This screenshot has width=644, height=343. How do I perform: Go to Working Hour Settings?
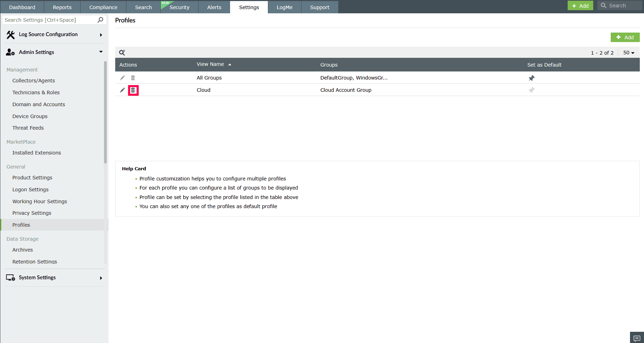(40, 201)
